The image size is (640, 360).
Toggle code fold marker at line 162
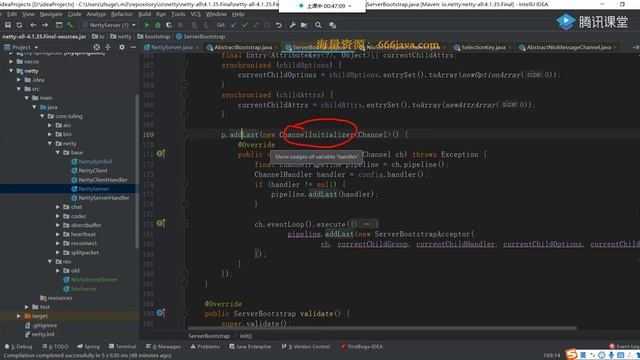(184, 65)
